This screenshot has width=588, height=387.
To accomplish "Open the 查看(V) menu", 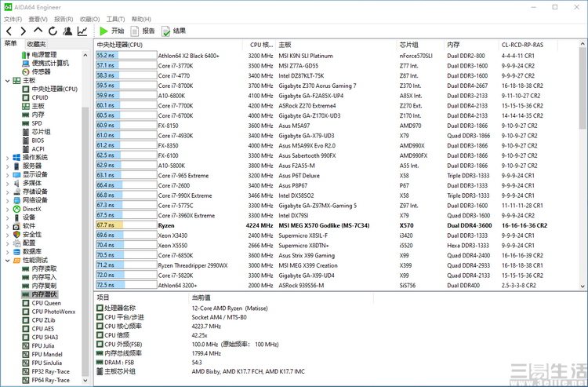I will [x=38, y=19].
